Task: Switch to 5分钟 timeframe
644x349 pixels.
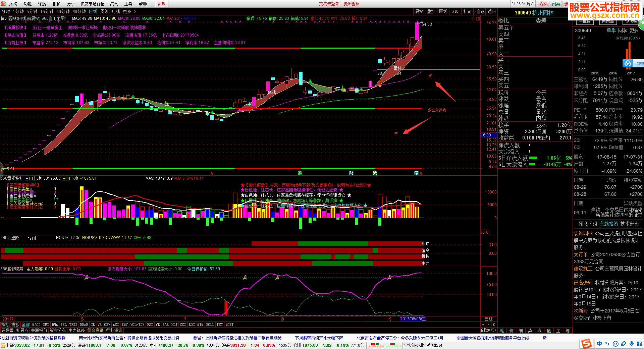Action: click(x=32, y=11)
